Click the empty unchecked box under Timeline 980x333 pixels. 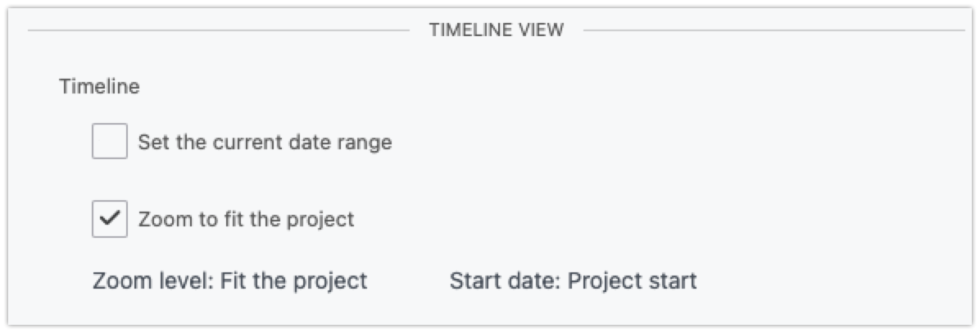click(110, 141)
